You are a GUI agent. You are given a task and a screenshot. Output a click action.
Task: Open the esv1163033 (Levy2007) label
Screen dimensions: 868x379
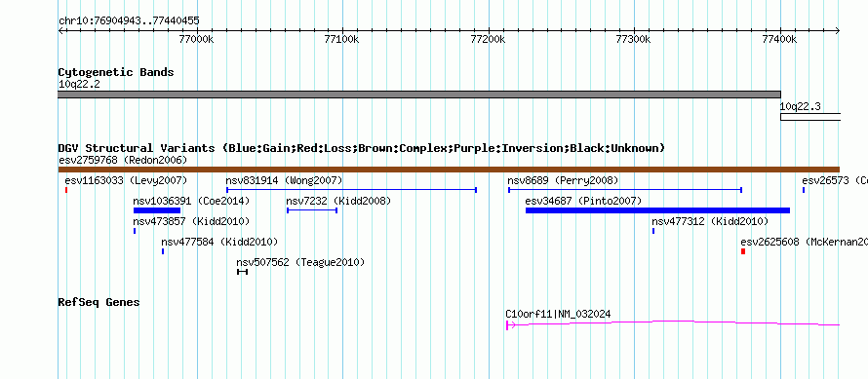pyautogui.click(x=126, y=180)
